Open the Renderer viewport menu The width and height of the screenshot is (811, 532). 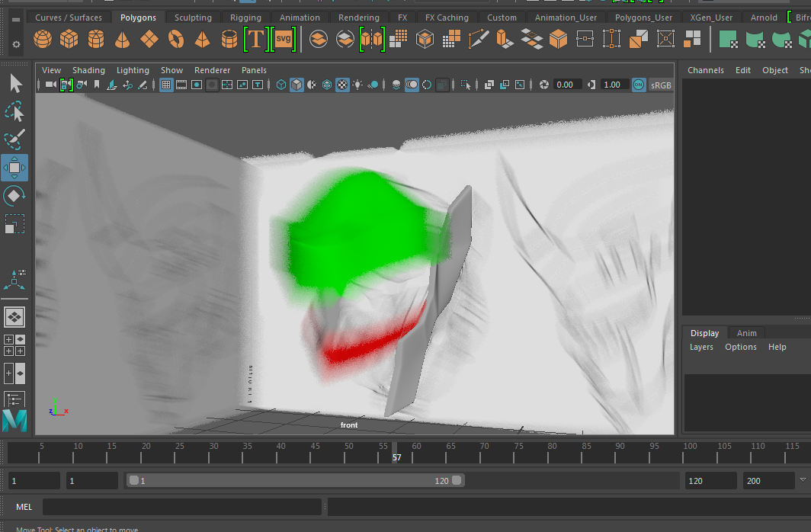click(x=212, y=69)
